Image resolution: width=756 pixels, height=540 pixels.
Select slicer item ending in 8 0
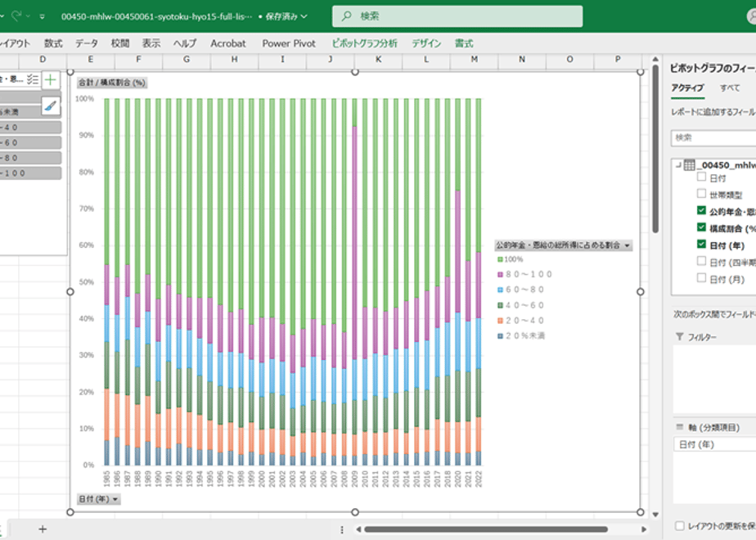(30, 158)
